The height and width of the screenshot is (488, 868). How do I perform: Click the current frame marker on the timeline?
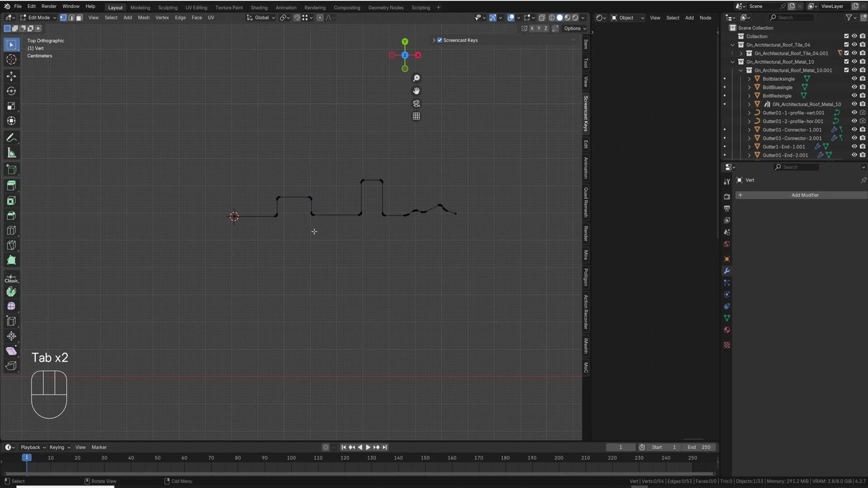click(x=27, y=458)
